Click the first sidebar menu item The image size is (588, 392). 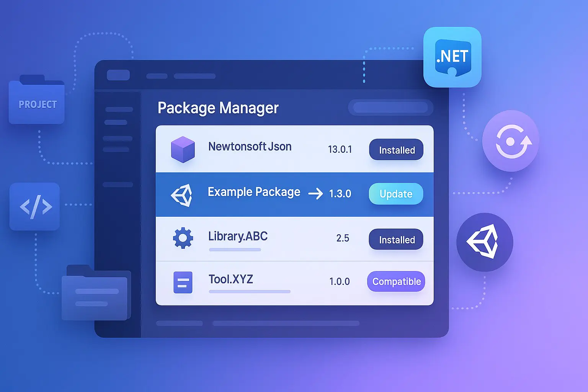[119, 109]
